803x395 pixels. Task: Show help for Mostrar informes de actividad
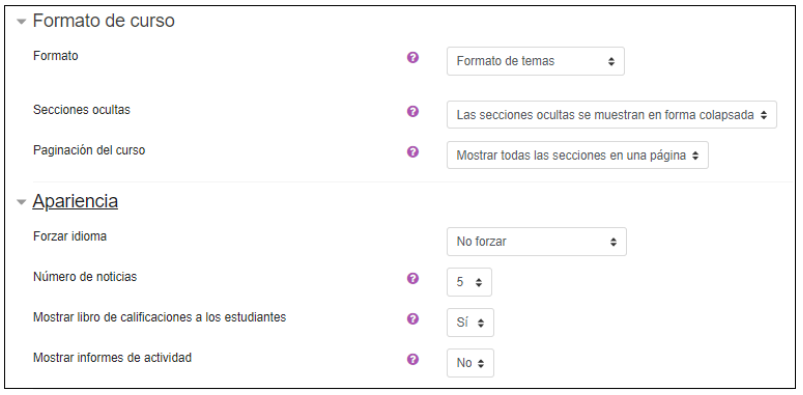tap(413, 359)
